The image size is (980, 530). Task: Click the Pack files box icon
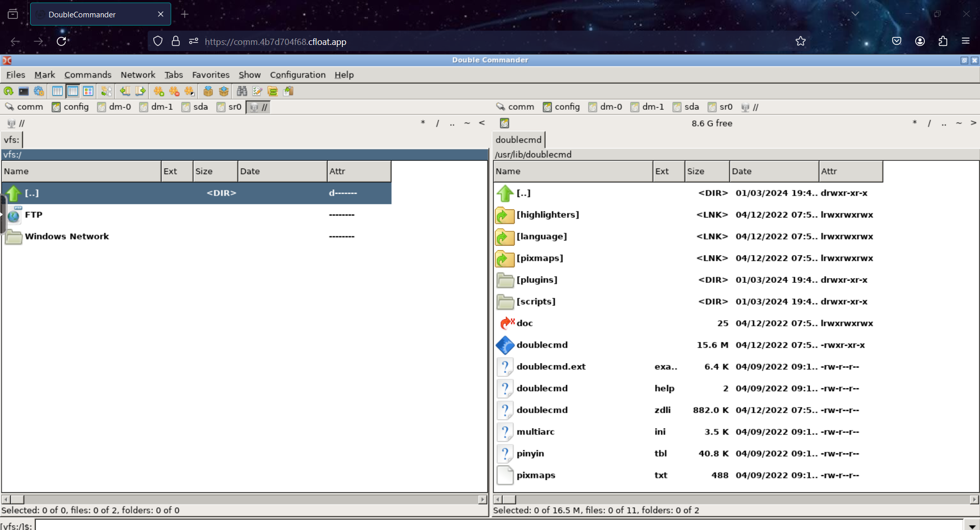[208, 91]
